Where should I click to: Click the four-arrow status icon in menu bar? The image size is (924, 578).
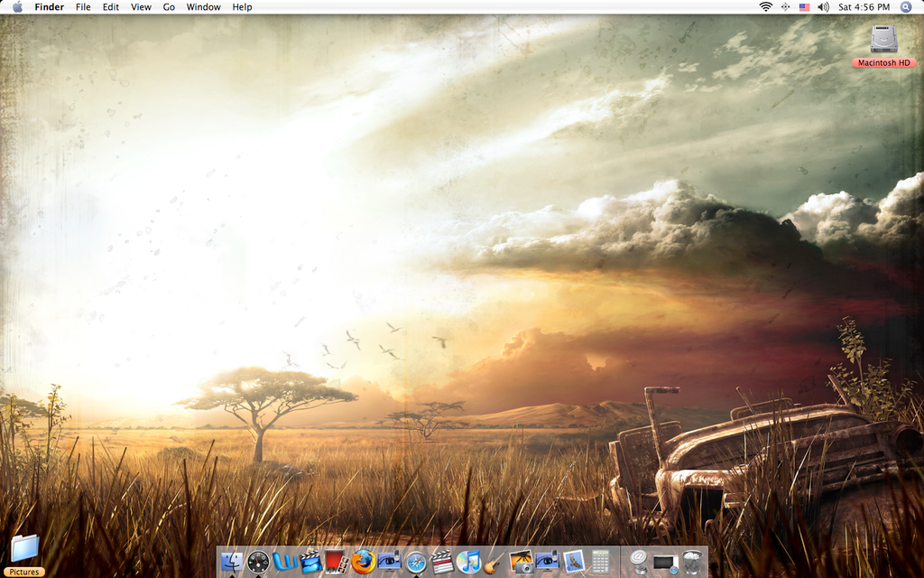pos(785,7)
